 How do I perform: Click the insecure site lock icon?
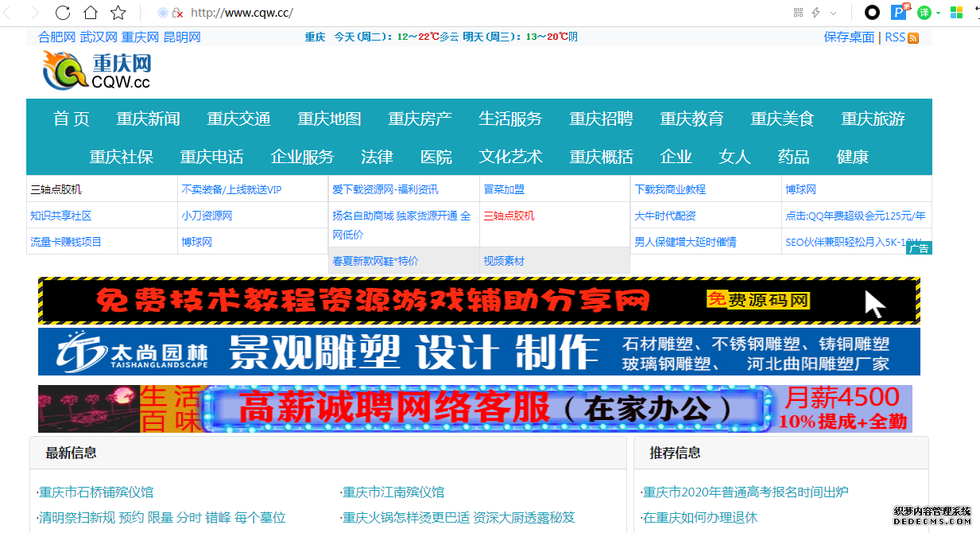[177, 13]
